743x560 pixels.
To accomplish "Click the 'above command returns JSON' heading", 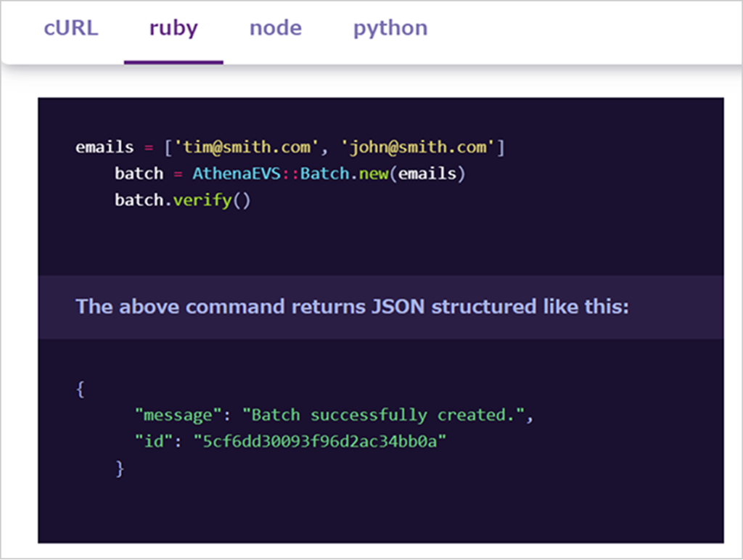I will (352, 306).
